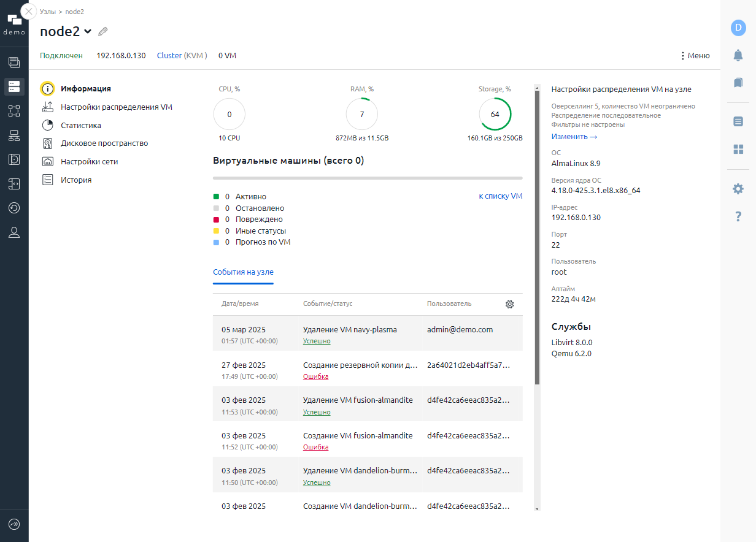
Task: Expand the node2 name dropdown arrow
Action: coord(88,31)
